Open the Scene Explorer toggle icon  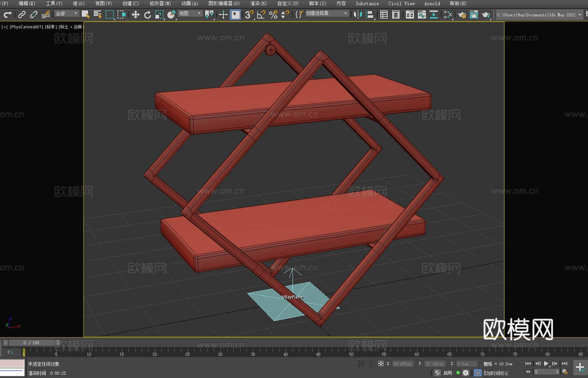(x=384, y=15)
